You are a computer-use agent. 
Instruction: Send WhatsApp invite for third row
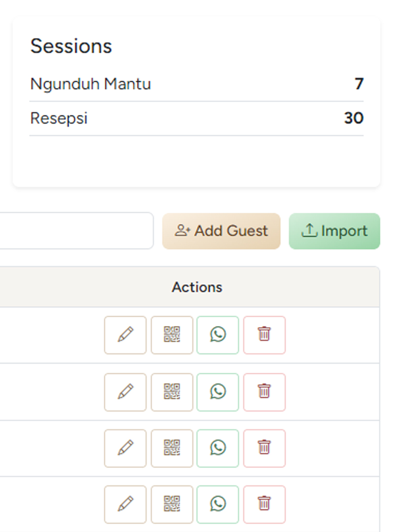coord(217,448)
